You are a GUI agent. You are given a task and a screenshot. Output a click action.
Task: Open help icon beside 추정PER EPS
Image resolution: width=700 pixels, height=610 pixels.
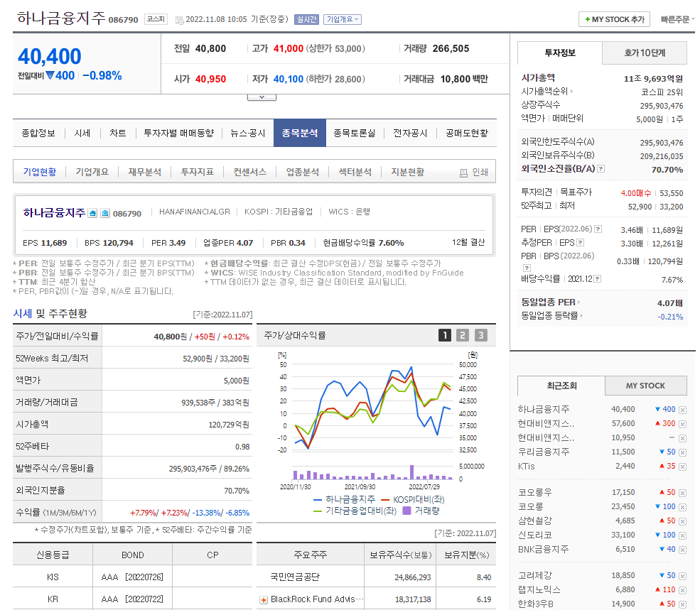tap(581, 242)
